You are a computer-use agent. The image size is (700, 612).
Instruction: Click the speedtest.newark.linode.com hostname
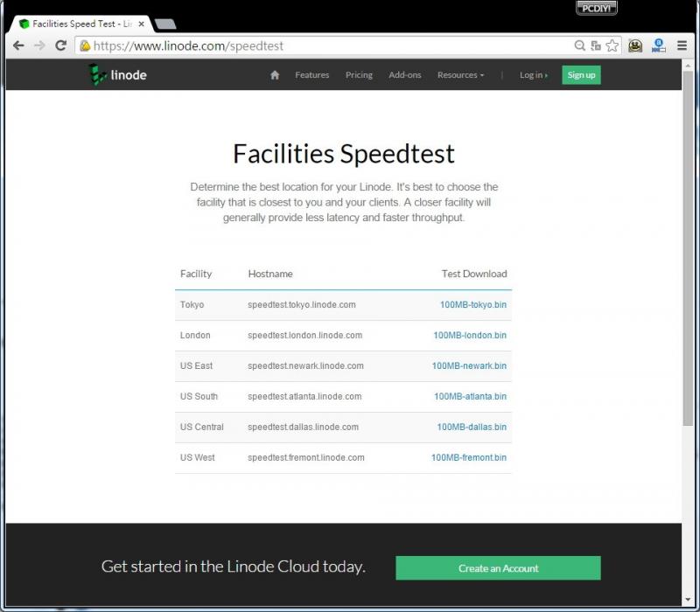[x=305, y=365]
